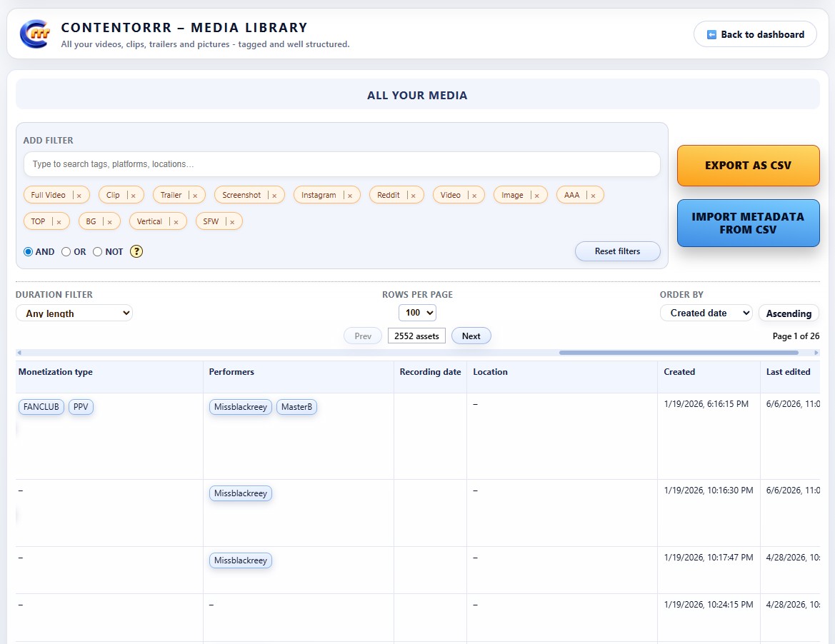Click the Contentorrr logo icon
This screenshot has height=644, width=835.
[x=34, y=34]
